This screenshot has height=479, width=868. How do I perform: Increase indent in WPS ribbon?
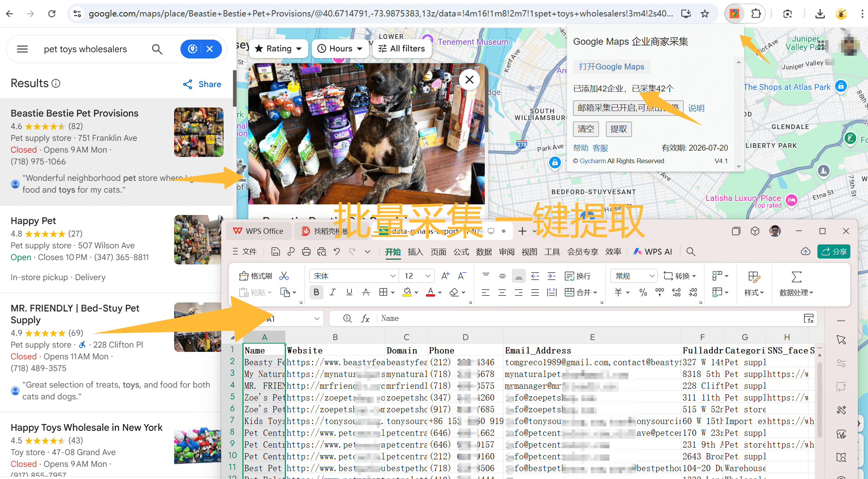(x=551, y=276)
